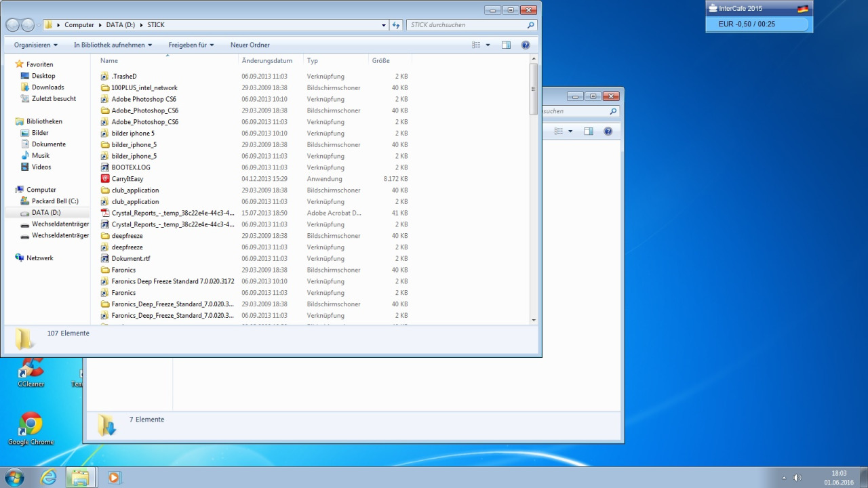The width and height of the screenshot is (868, 488).
Task: Select the CarryItEasy application icon
Action: click(105, 179)
